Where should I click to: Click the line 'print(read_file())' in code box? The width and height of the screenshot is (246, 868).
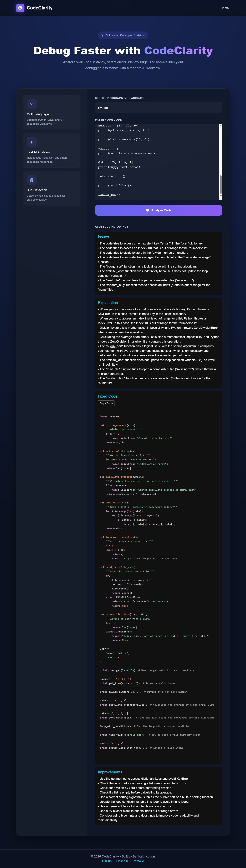[115, 185]
